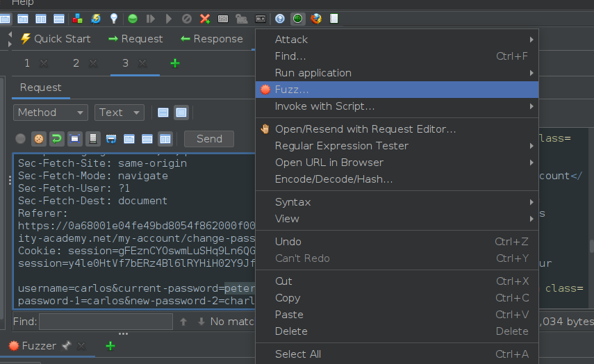
Task: Open the Method dropdown
Action: [51, 113]
